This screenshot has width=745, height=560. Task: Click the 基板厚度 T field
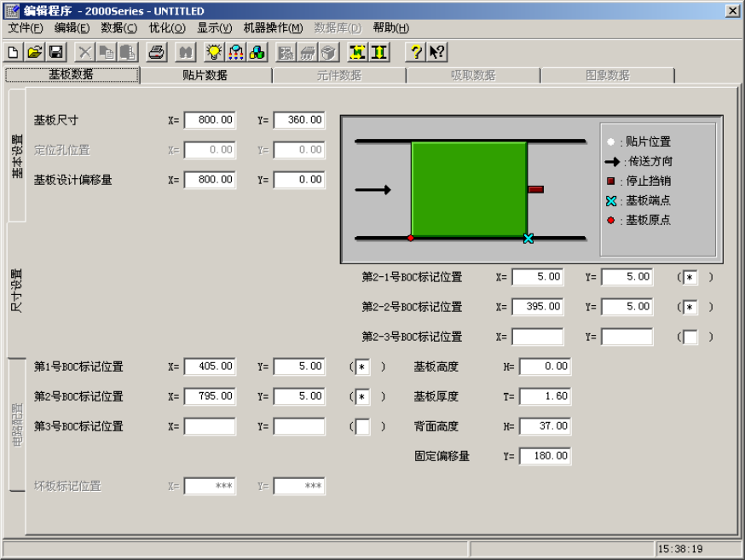(546, 396)
